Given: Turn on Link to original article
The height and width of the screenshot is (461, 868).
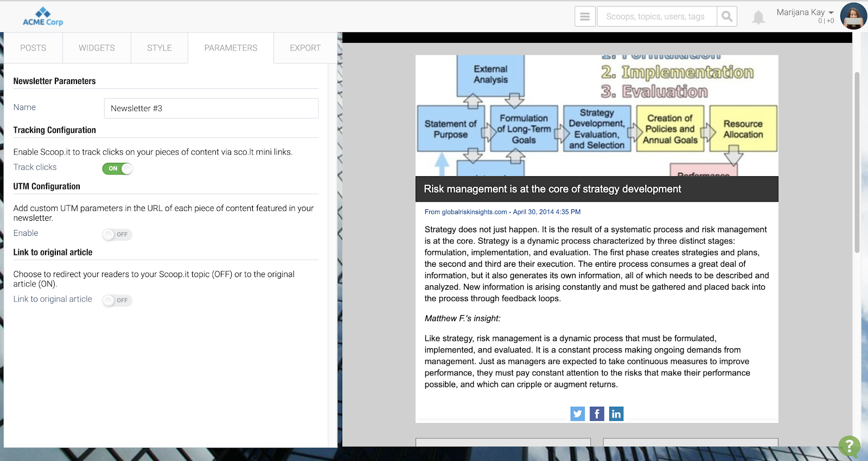Looking at the screenshot, I should (117, 300).
